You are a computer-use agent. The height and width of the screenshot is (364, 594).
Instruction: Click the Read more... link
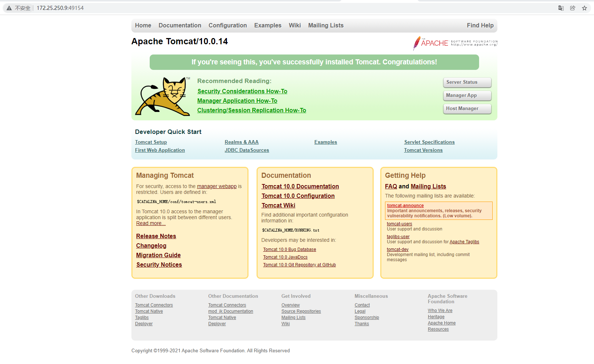click(x=151, y=224)
